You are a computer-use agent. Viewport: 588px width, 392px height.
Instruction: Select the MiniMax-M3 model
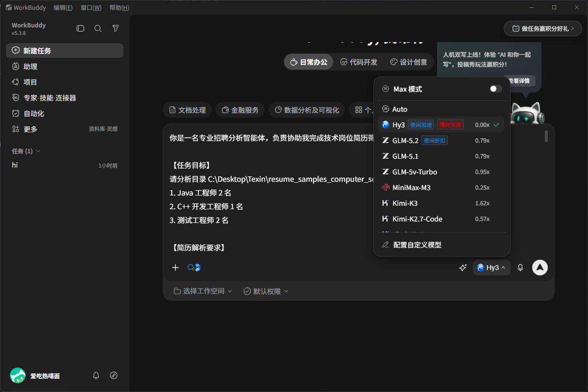tap(441, 188)
